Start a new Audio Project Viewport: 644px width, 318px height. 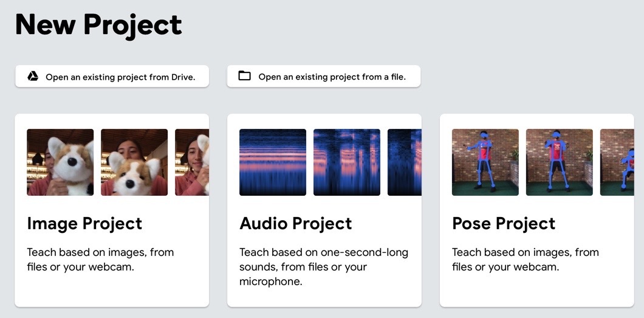click(x=324, y=210)
